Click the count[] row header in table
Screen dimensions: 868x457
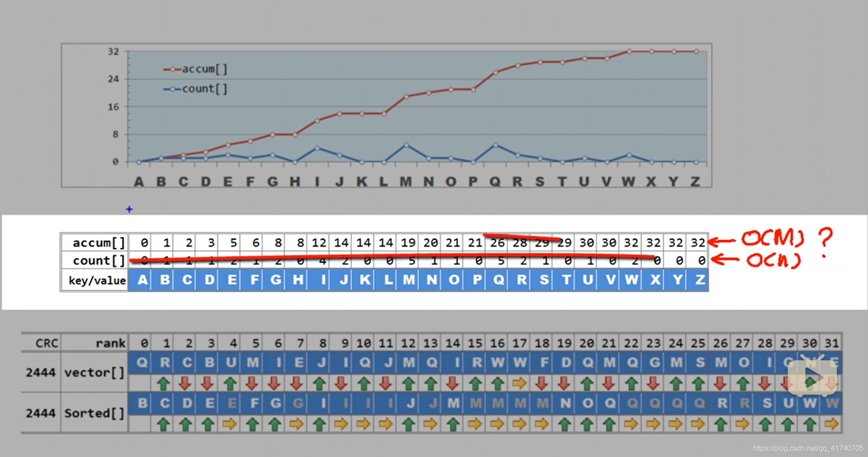coord(99,261)
